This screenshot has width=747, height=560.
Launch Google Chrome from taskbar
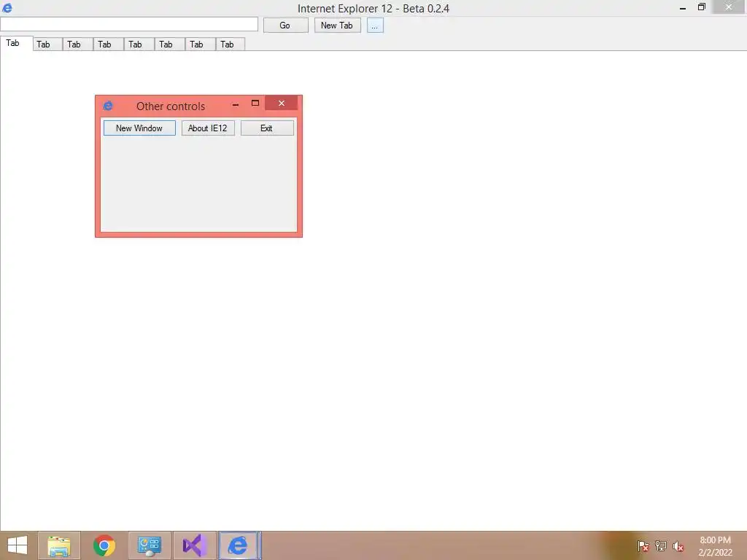(x=104, y=545)
